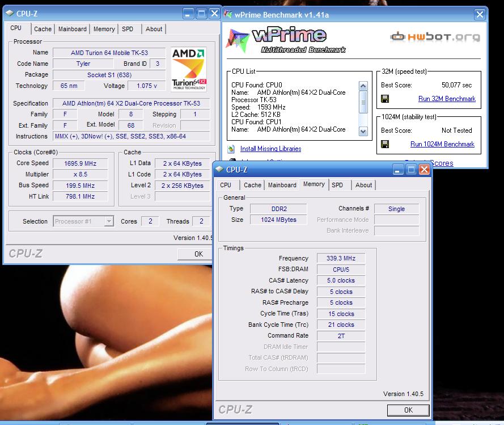Click wPrime Benchmark title bar icon
The image size is (504, 425).
point(228,15)
